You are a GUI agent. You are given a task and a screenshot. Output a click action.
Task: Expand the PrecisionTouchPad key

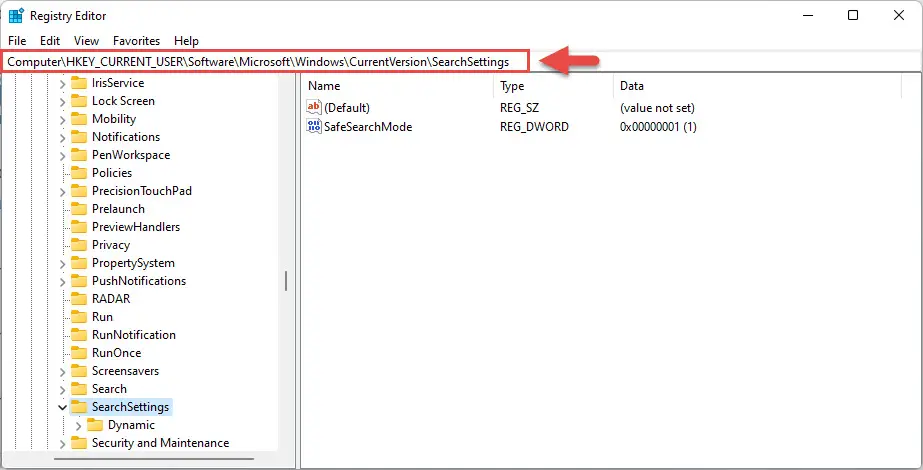pyautogui.click(x=62, y=192)
